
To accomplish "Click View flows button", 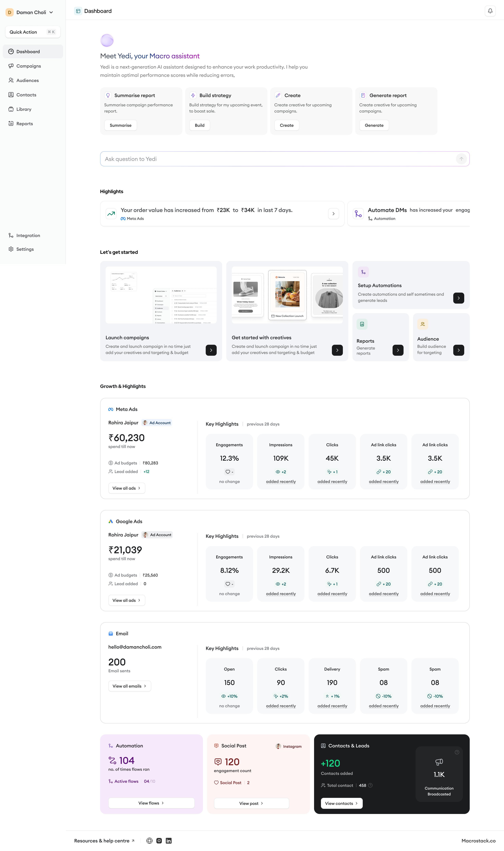I will click(152, 803).
